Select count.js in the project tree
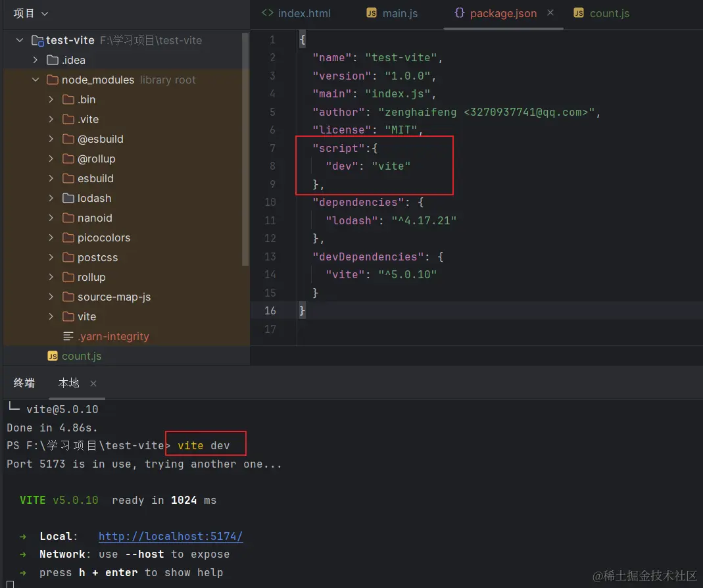This screenshot has width=703, height=588. coord(82,356)
